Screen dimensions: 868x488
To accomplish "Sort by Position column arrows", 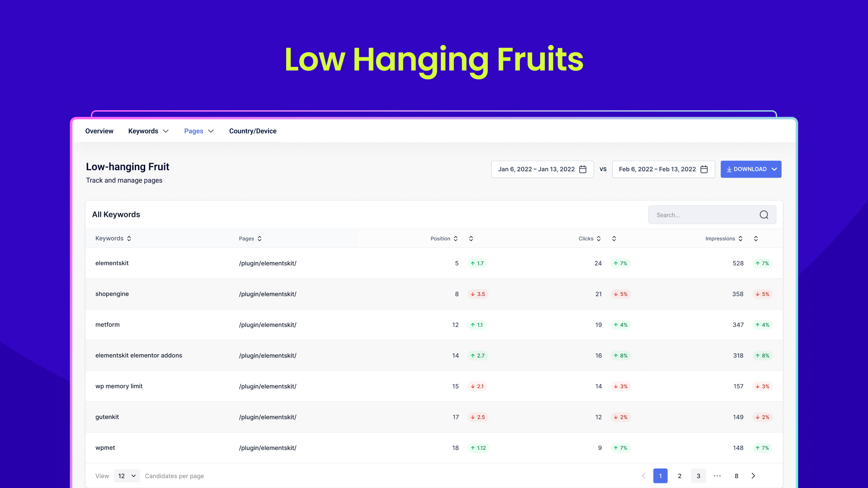I will pyautogui.click(x=456, y=239).
